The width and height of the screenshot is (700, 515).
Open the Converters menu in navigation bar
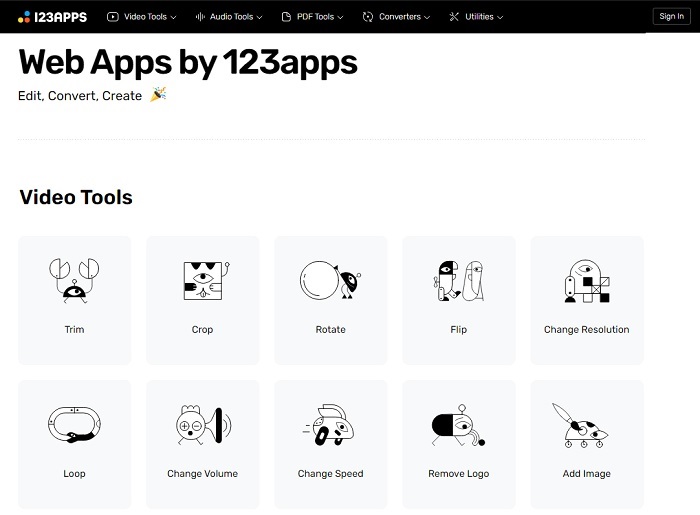coord(397,17)
